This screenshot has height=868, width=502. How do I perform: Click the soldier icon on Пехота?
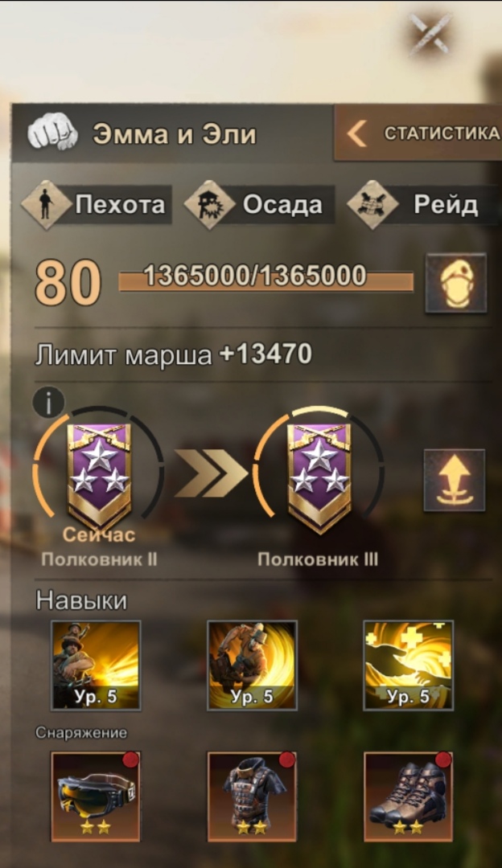46,204
